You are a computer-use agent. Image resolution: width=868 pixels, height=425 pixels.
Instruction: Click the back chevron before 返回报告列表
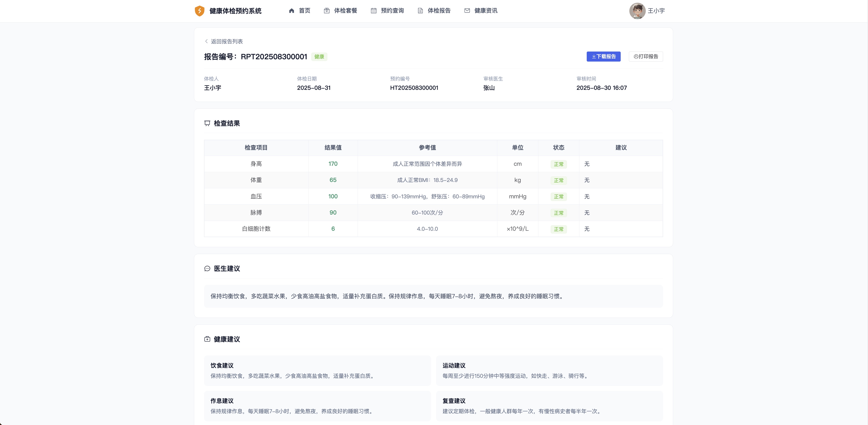click(x=206, y=41)
